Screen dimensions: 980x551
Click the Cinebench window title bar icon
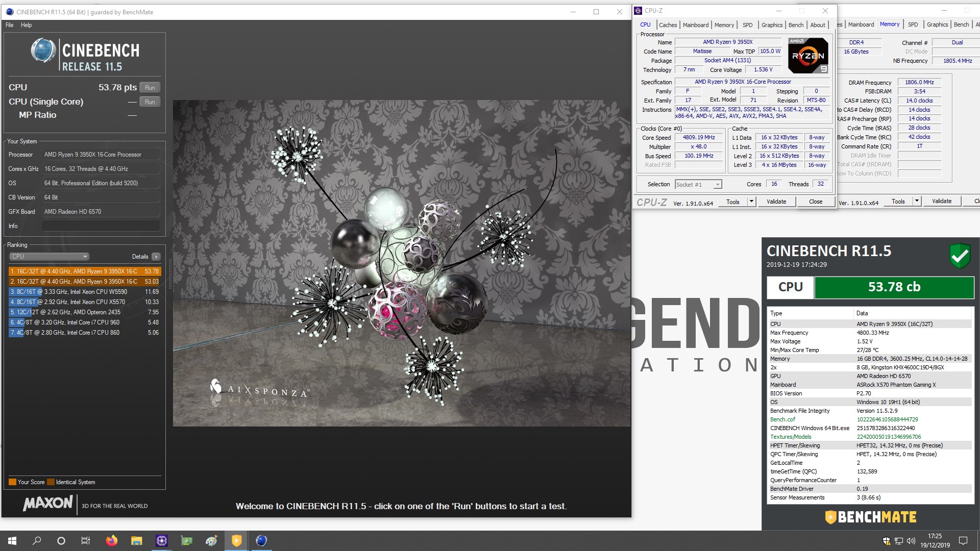(x=9, y=12)
